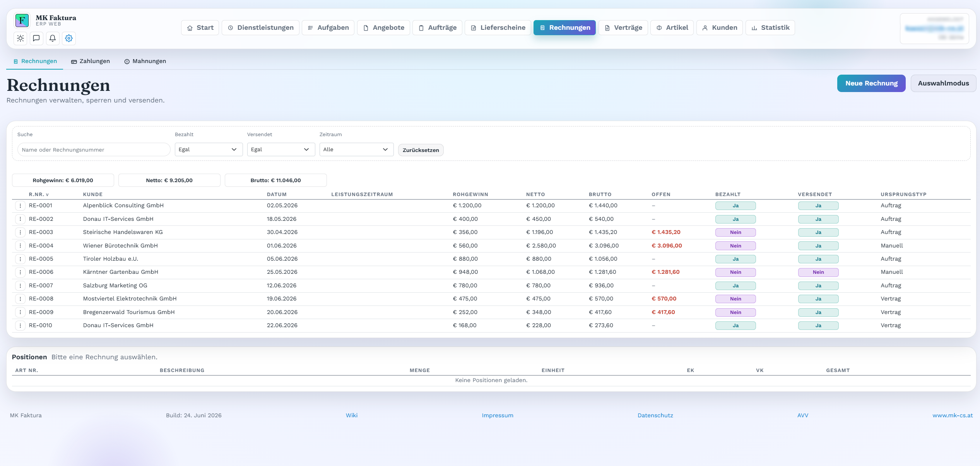Screen dimensions: 980x466
Task: Click Versendet badge 'Ja' for RE-0002
Action: 818,219
